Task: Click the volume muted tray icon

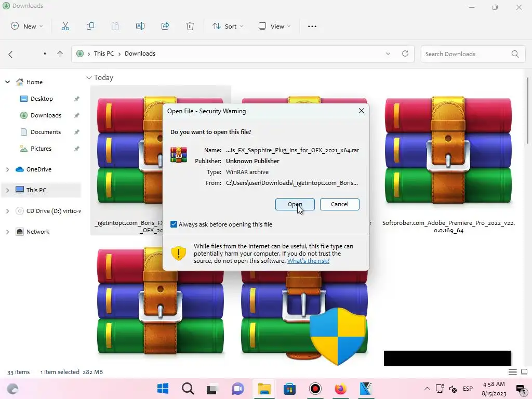Action: [x=453, y=389]
